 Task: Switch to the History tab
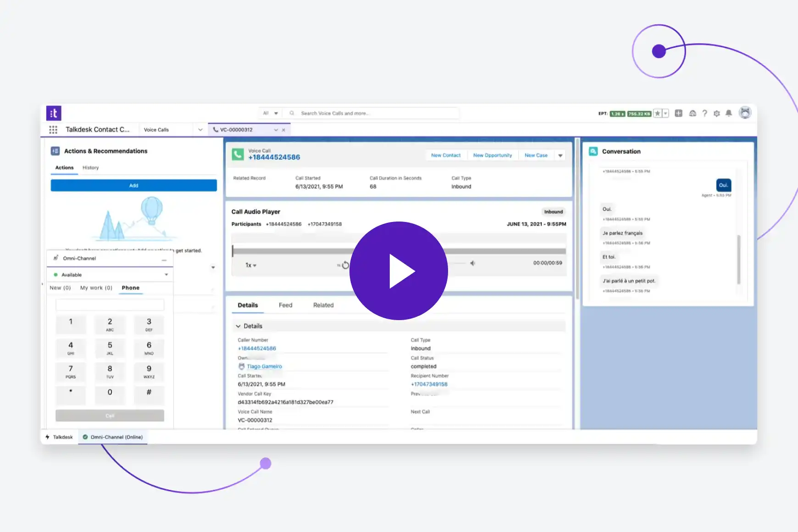coord(90,168)
